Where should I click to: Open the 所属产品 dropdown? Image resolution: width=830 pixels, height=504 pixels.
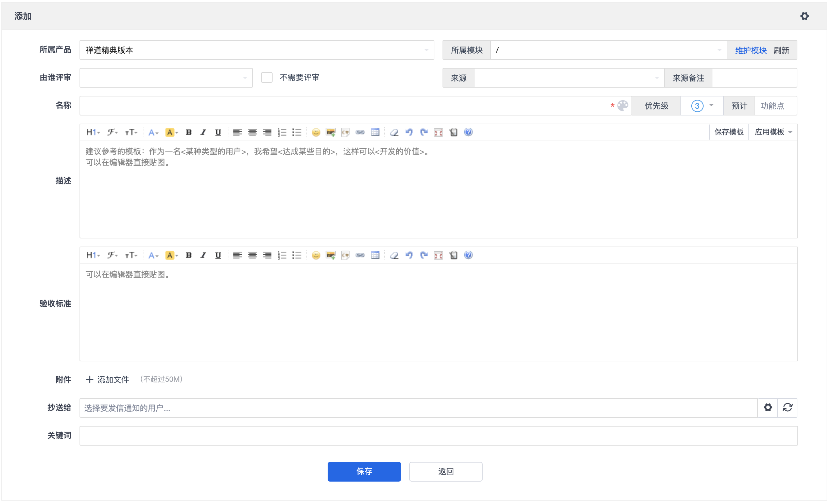pos(257,50)
